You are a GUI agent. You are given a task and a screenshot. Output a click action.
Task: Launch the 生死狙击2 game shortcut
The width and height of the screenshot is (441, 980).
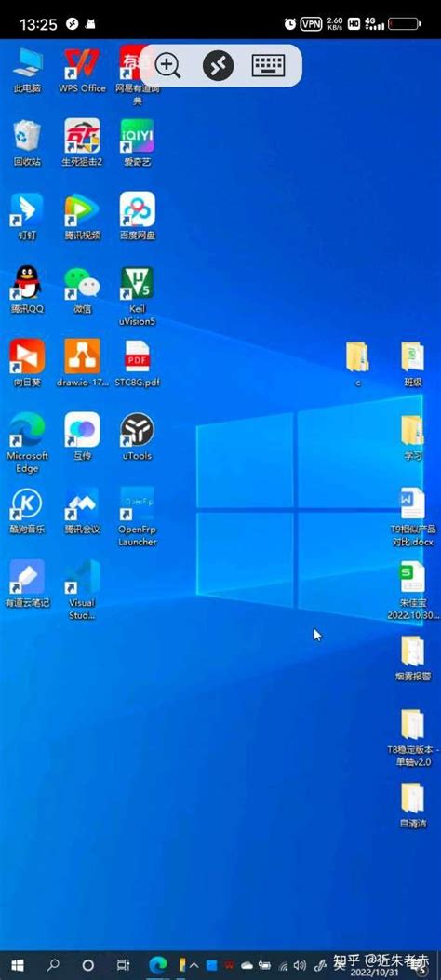coord(82,143)
